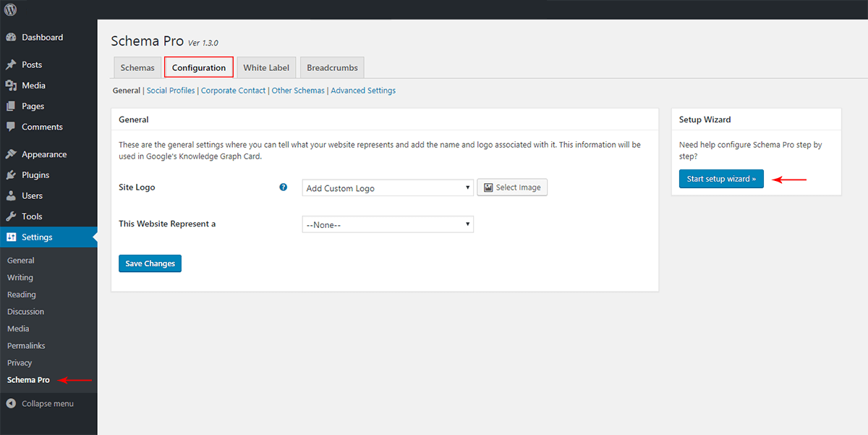Open Reading settings submenu
868x435 pixels.
(x=22, y=295)
